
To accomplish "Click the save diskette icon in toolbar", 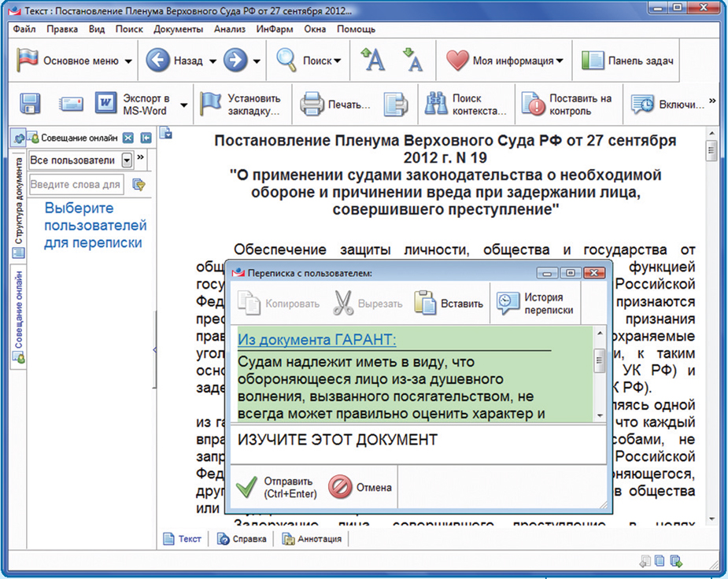I will point(30,104).
